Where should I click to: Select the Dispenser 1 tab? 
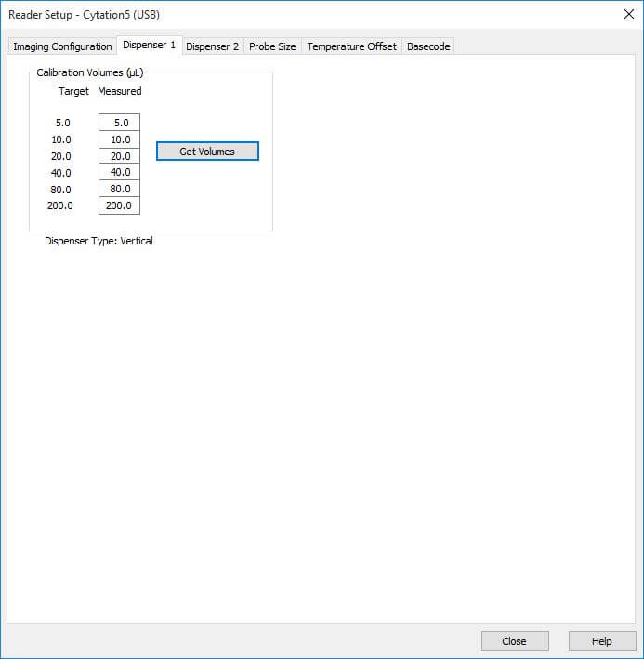pyautogui.click(x=149, y=46)
